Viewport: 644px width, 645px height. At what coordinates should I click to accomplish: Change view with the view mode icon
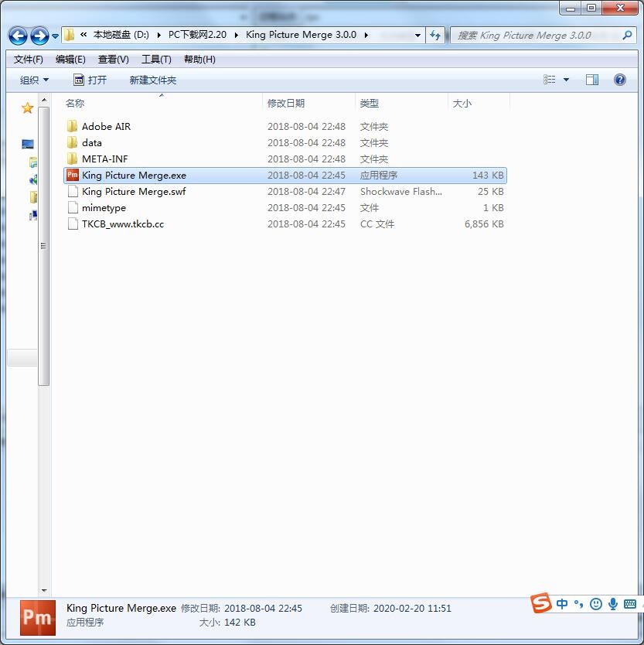pos(549,80)
